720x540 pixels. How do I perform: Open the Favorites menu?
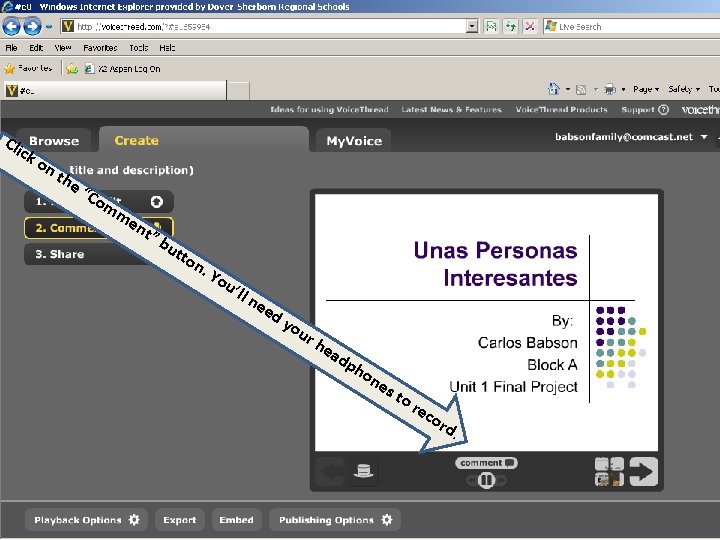100,48
